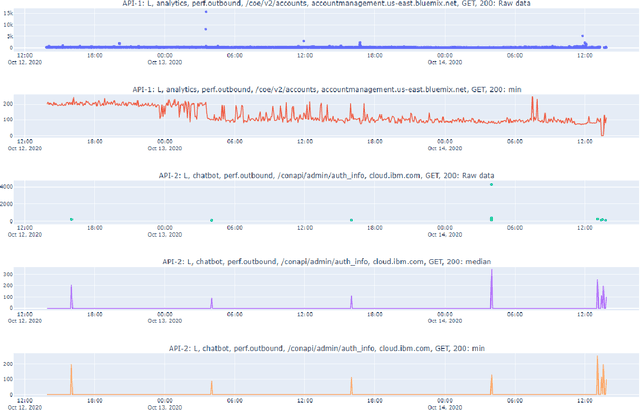Click 'Oct 14, 2020' label under API-1 min chart
Screen dimensions: 640x410
tap(445, 148)
